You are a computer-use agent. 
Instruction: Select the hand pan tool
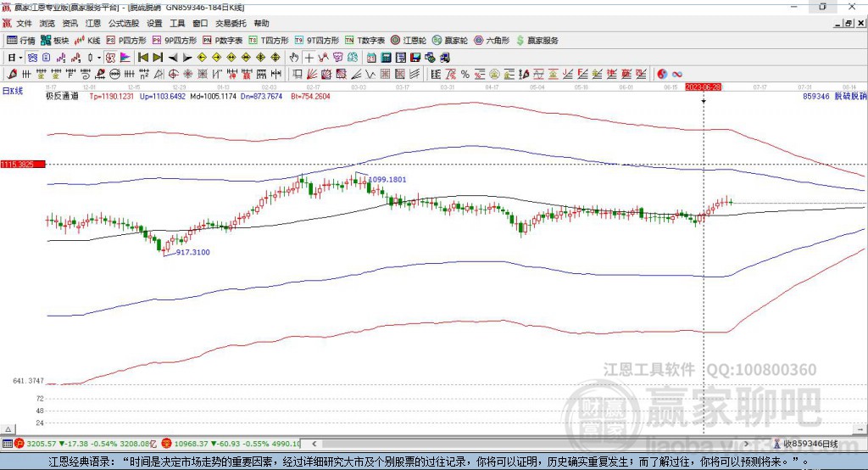coord(294,58)
